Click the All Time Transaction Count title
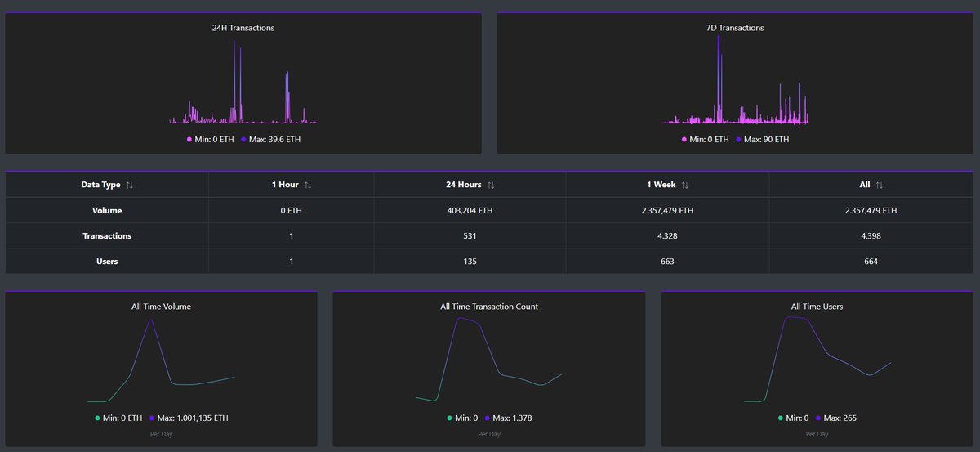This screenshot has width=980, height=452. pos(489,307)
